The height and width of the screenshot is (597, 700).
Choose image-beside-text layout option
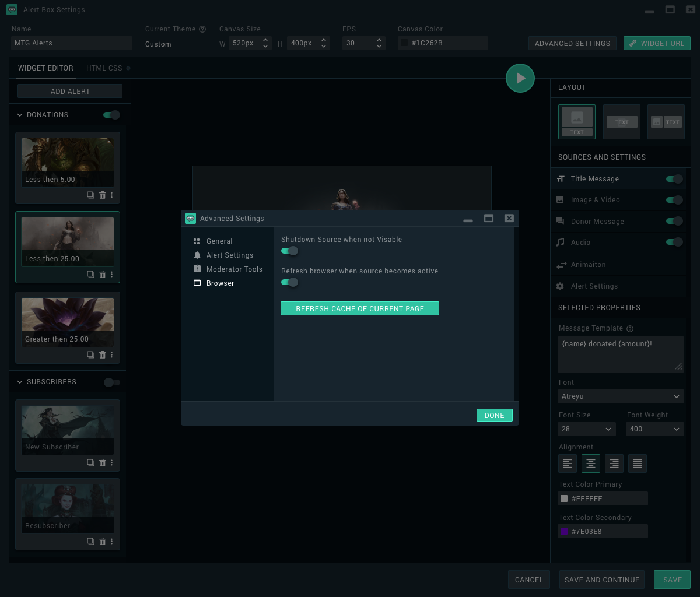(666, 122)
